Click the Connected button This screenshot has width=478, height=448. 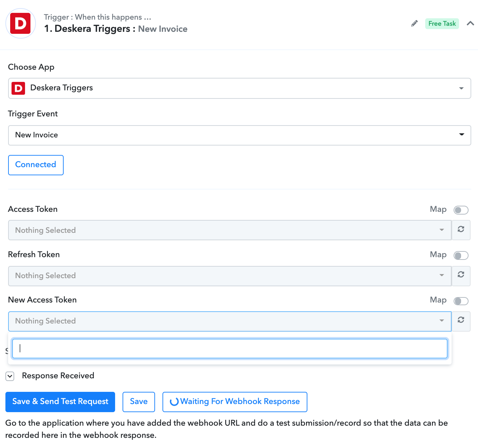(x=36, y=165)
